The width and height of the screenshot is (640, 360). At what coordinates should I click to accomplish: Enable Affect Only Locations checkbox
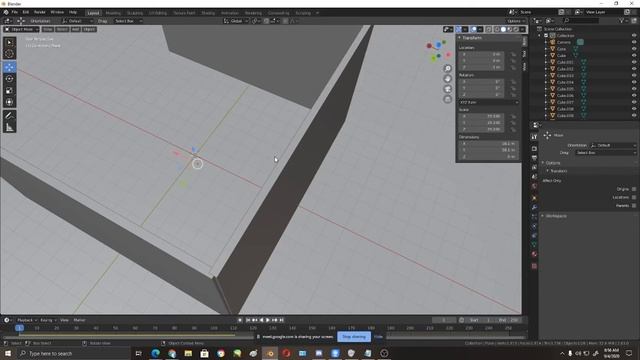634,197
